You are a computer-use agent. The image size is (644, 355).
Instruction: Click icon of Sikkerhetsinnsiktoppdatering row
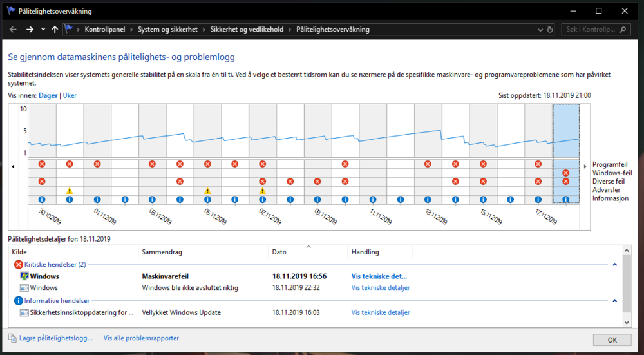[x=24, y=312]
